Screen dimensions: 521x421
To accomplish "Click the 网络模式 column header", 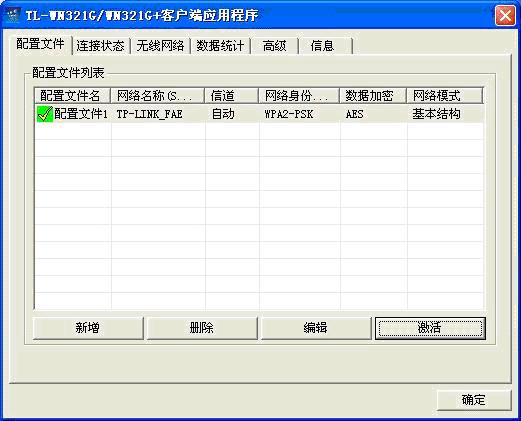I will pyautogui.click(x=445, y=96).
